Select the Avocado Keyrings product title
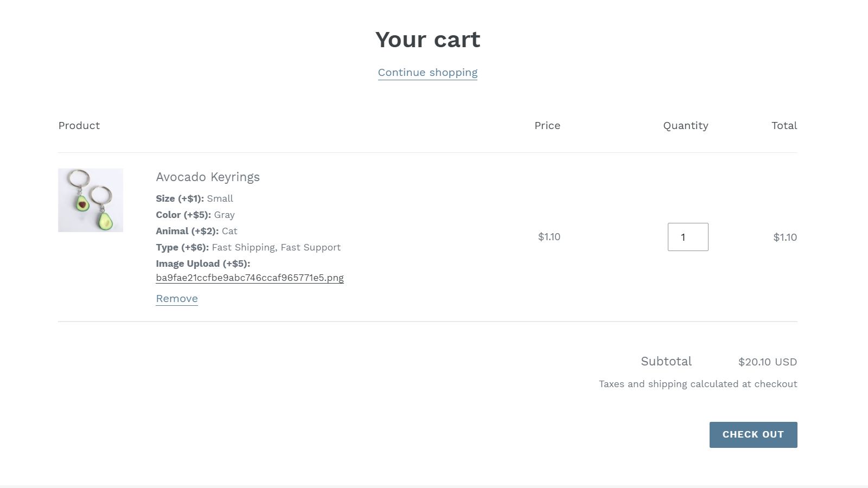 208,177
